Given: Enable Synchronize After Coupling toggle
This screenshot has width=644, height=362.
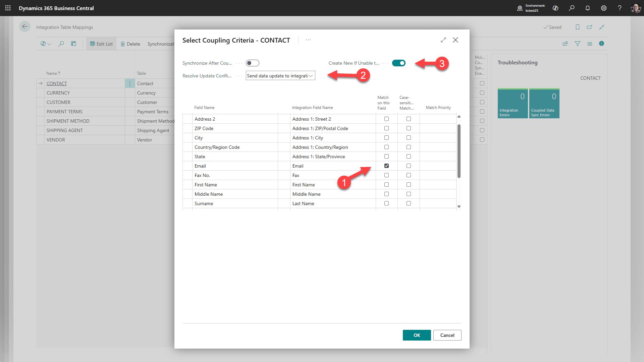Looking at the screenshot, I should (x=253, y=63).
